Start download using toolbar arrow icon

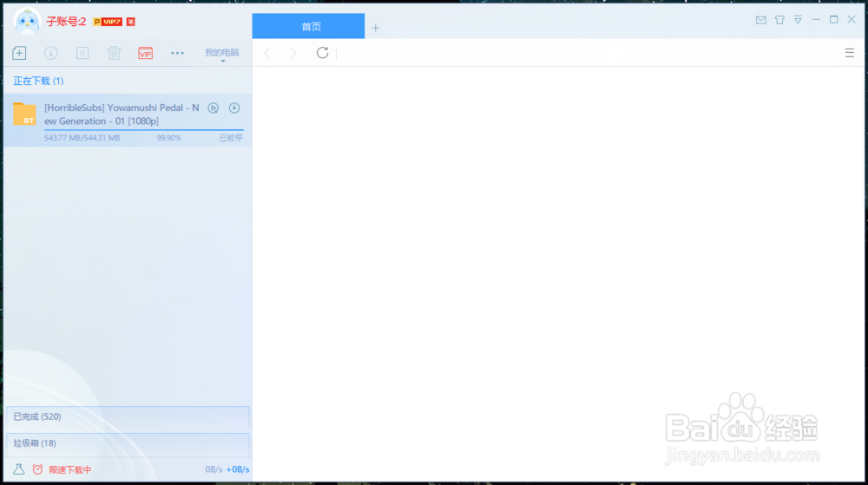pos(51,53)
